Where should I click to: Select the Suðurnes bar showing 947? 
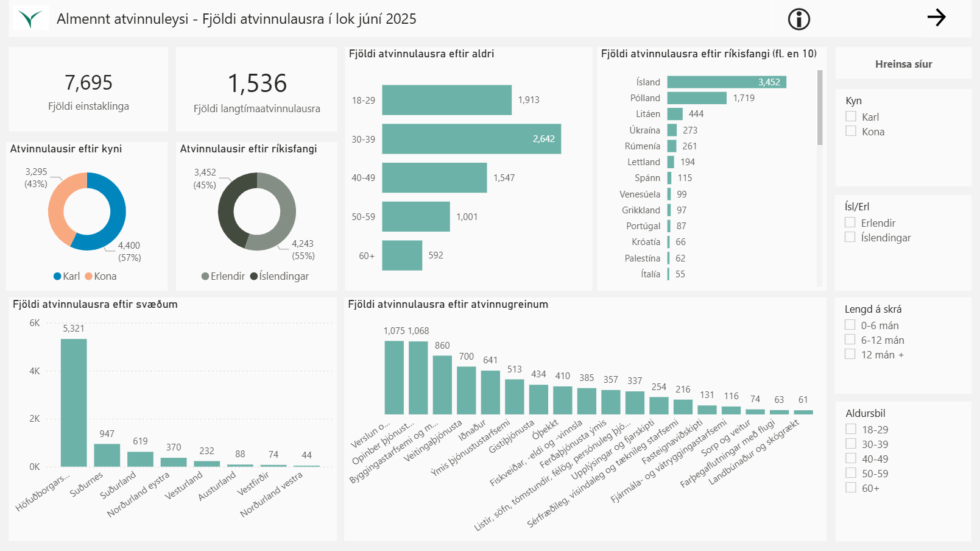pyautogui.click(x=107, y=455)
